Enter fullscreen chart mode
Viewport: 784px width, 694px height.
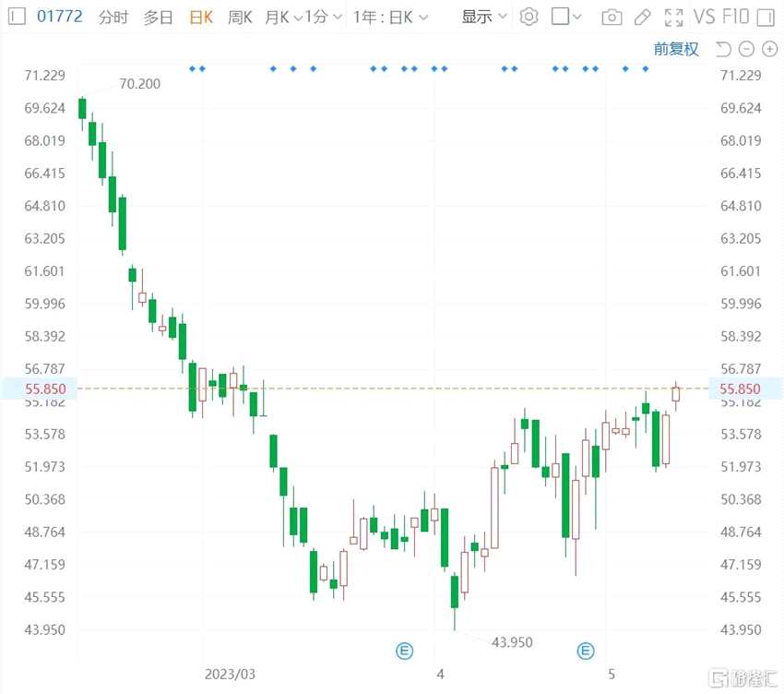(x=674, y=17)
